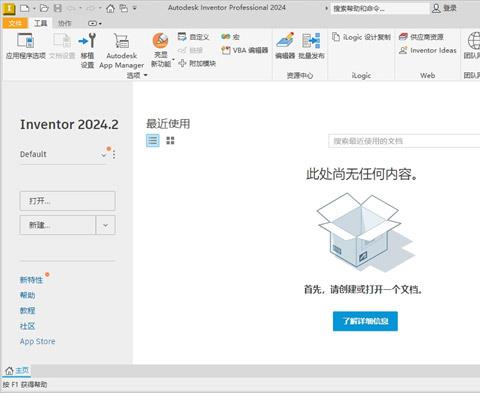Click the Home house icon in quick access toolbar
Screen dimensions: 480x393
click(x=110, y=8)
